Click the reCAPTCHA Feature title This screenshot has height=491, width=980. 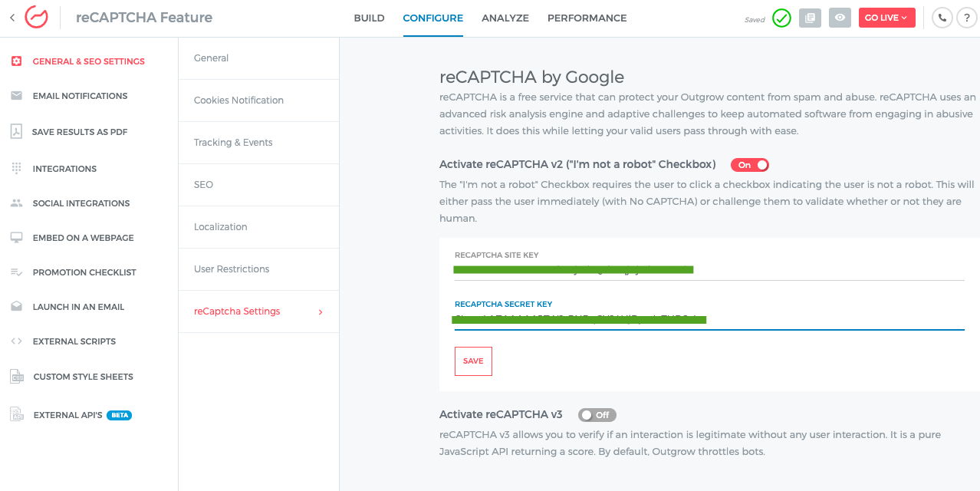(144, 18)
